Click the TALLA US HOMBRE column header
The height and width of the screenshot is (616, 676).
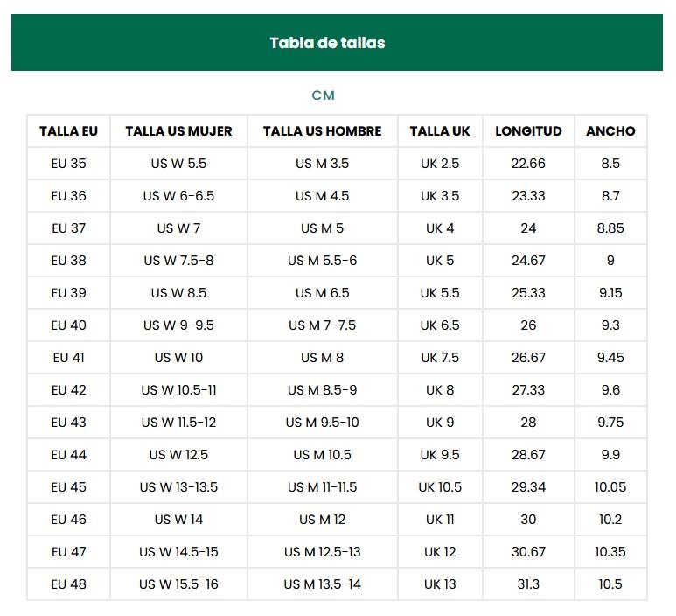click(322, 131)
